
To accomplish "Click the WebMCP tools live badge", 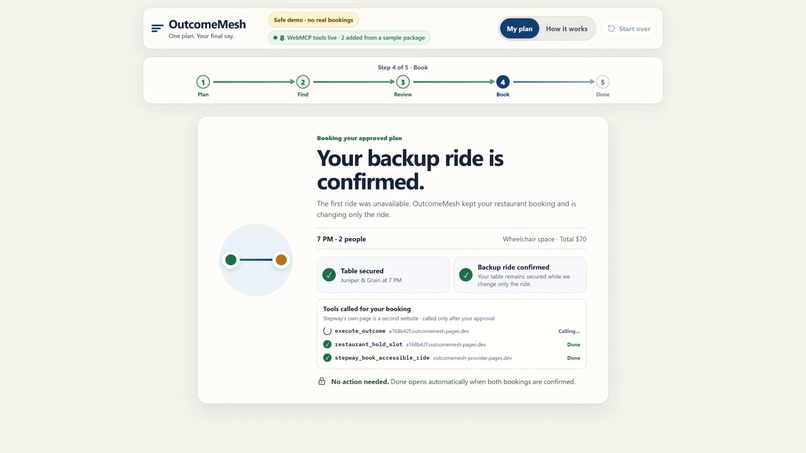I will pos(349,38).
